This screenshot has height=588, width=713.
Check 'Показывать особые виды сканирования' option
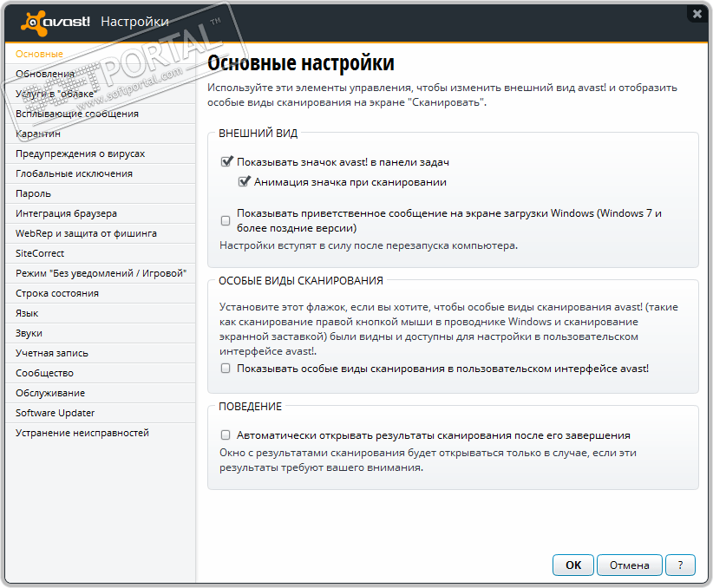226,369
